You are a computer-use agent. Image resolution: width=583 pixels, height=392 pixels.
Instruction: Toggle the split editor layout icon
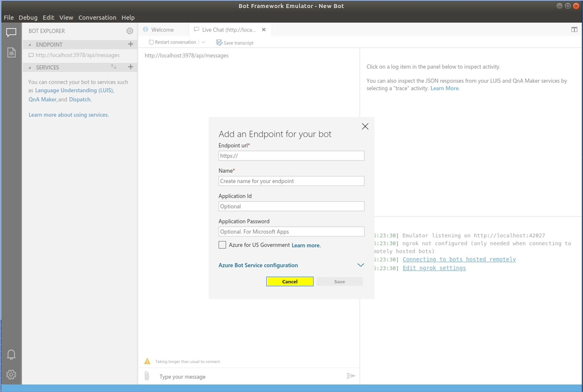tap(574, 29)
